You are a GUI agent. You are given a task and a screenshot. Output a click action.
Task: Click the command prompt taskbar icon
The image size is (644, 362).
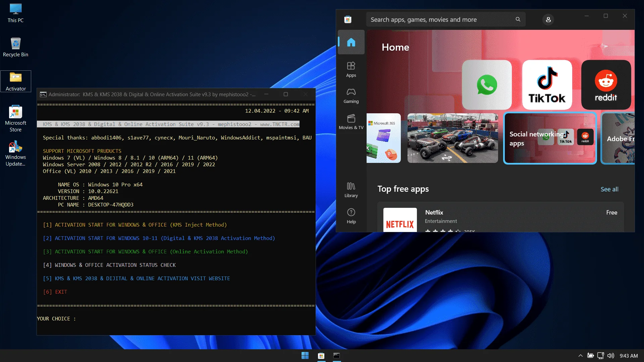tap(336, 356)
